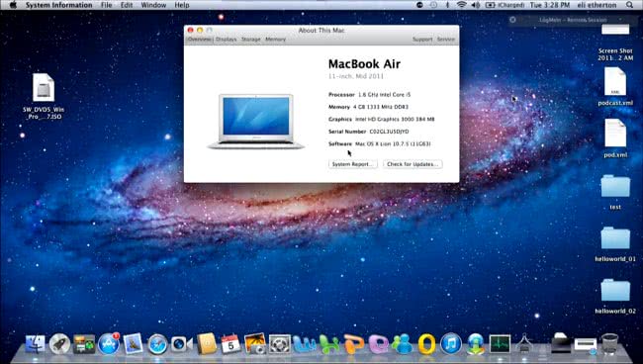The height and width of the screenshot is (364, 643).
Task: Open the Support section link
Action: [422, 40]
